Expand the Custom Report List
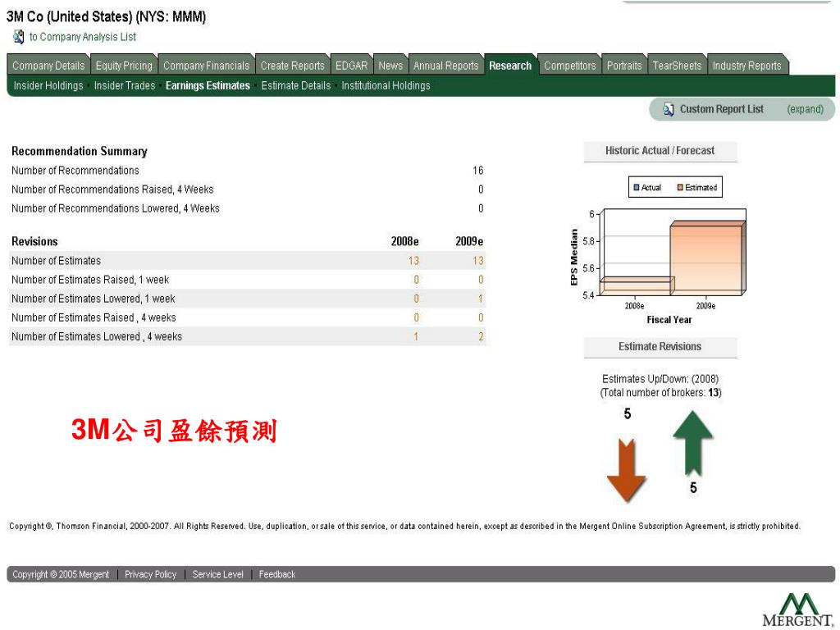840x630 pixels. point(805,109)
